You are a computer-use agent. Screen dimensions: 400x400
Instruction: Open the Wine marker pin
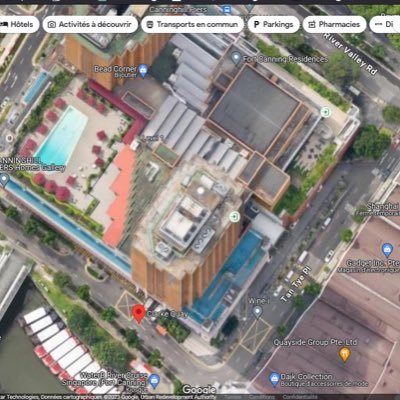click(257, 312)
